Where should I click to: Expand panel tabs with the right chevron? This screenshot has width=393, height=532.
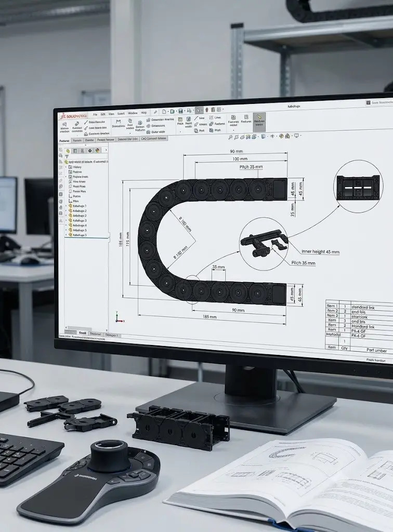[x=106, y=150]
